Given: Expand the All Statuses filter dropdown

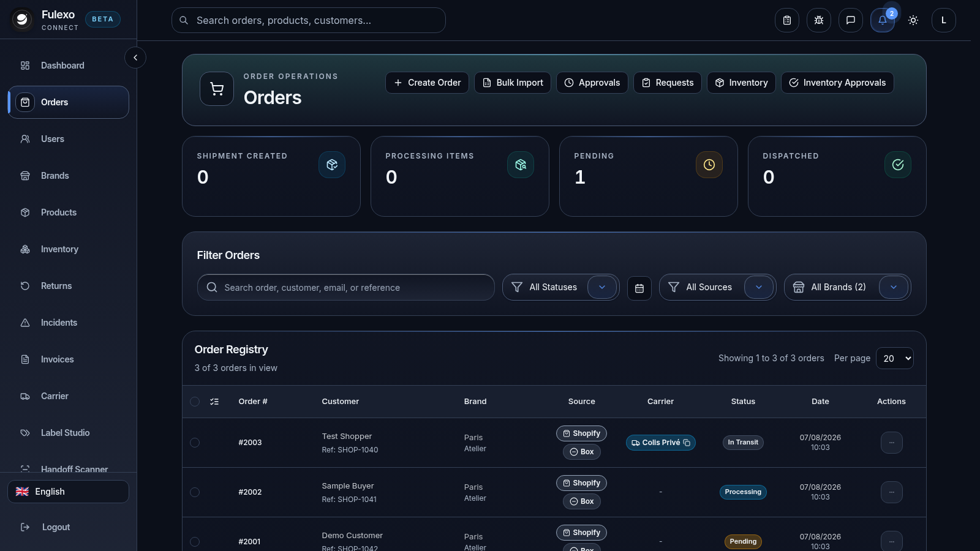Looking at the screenshot, I should click(602, 287).
